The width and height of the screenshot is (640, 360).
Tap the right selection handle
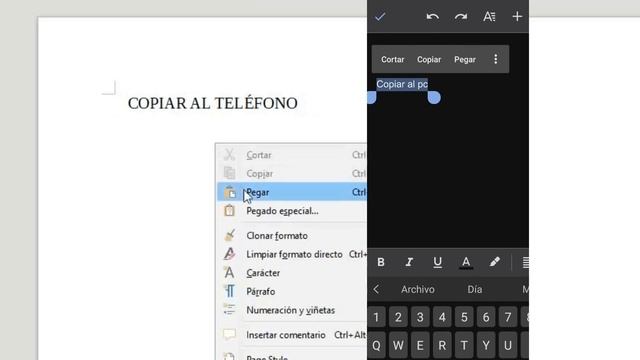pos(434,98)
